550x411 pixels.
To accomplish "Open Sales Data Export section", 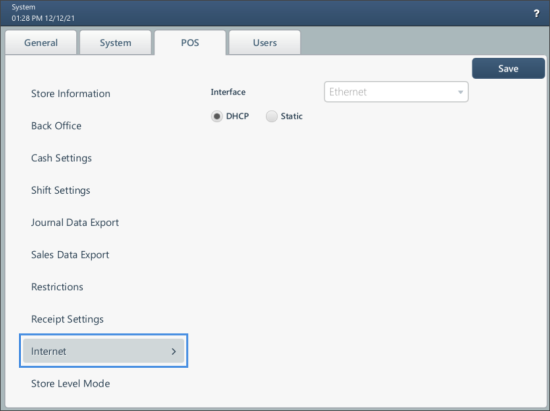I will (x=70, y=255).
